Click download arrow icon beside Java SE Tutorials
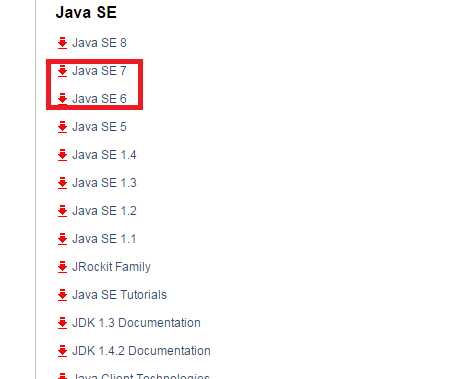451x379 pixels. 62,295
